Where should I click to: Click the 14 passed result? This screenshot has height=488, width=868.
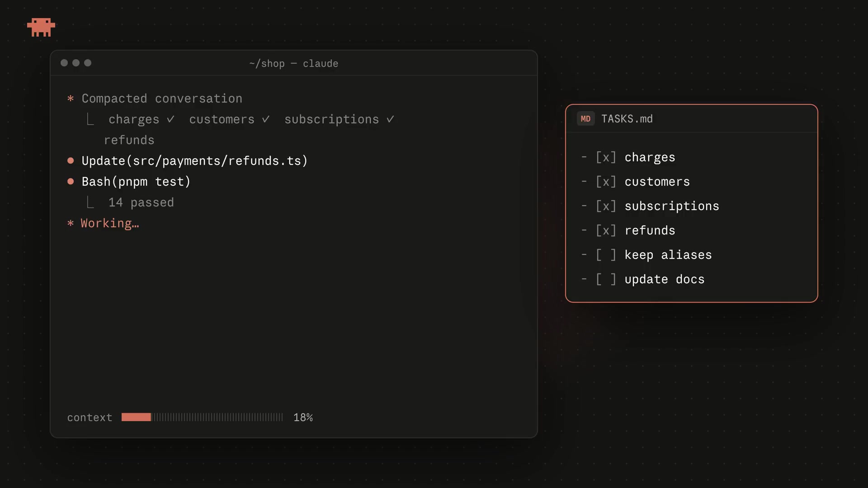(x=141, y=202)
